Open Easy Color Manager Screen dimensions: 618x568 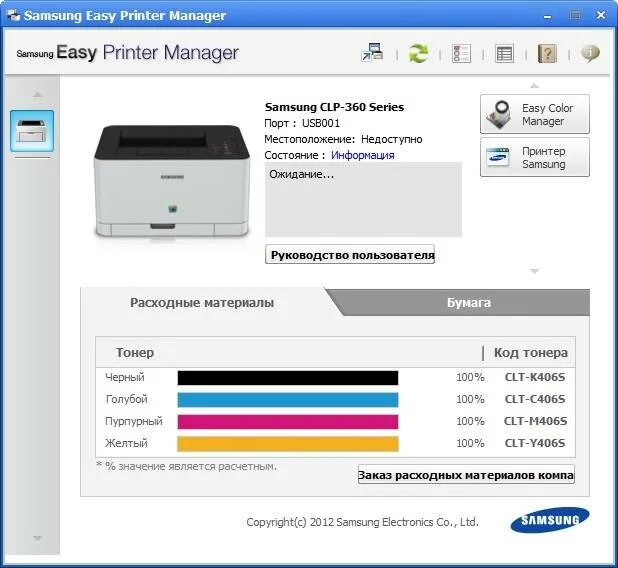click(x=534, y=114)
